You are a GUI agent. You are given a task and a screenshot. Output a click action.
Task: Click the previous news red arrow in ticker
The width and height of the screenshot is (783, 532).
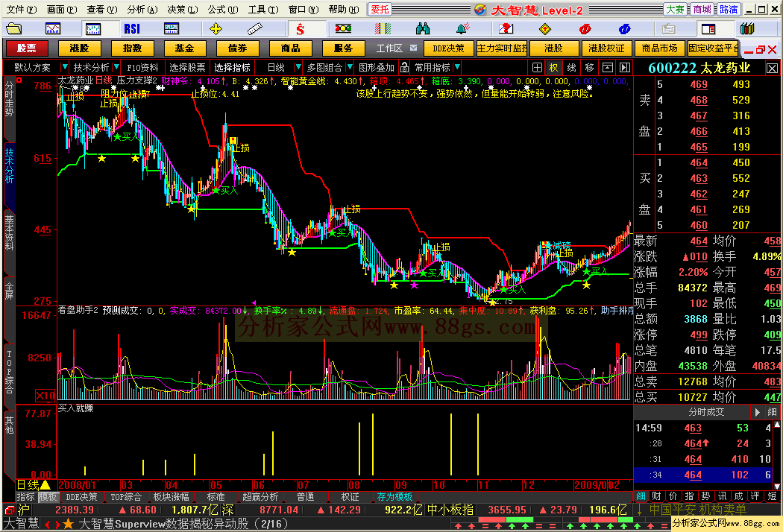pos(48,525)
